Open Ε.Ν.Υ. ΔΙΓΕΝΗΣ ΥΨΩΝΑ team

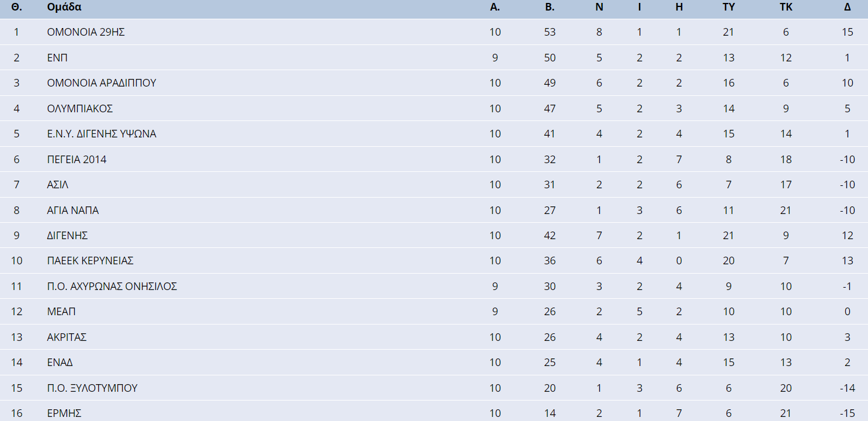(102, 134)
